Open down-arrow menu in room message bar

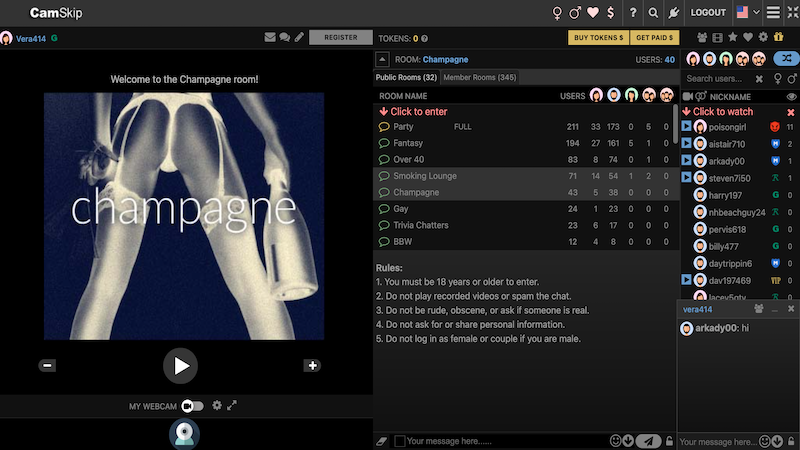pyautogui.click(x=628, y=441)
